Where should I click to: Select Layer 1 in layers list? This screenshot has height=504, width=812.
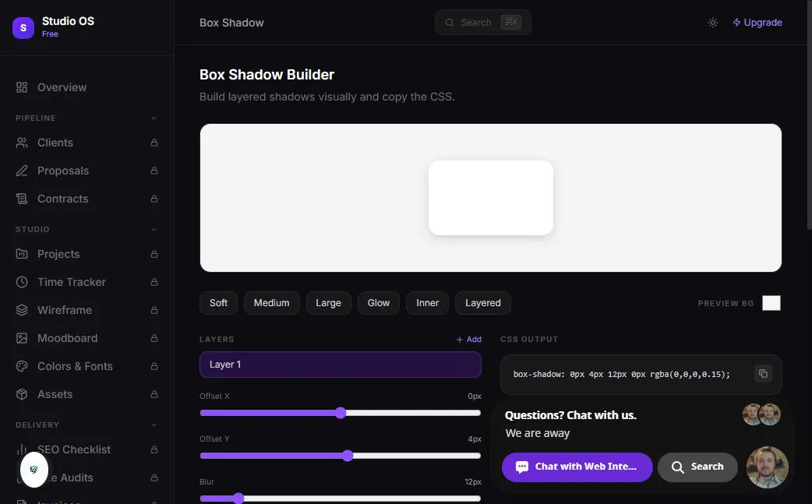coord(341,365)
